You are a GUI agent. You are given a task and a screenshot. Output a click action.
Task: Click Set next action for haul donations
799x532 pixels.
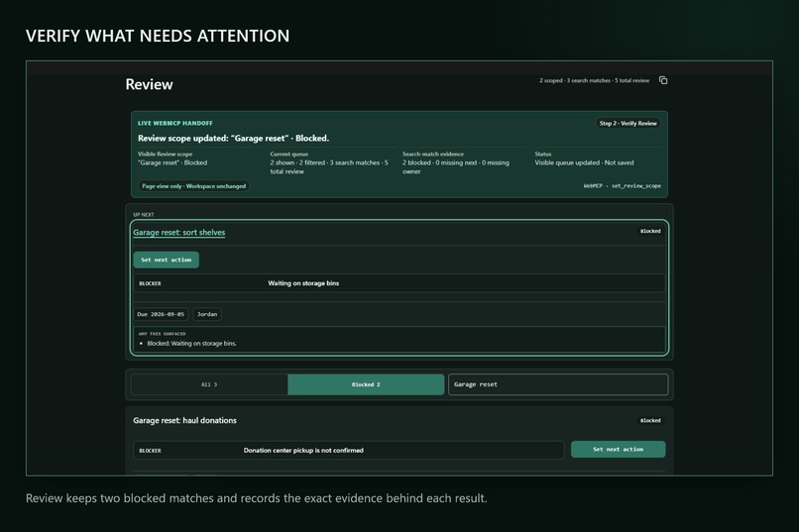(x=618, y=450)
